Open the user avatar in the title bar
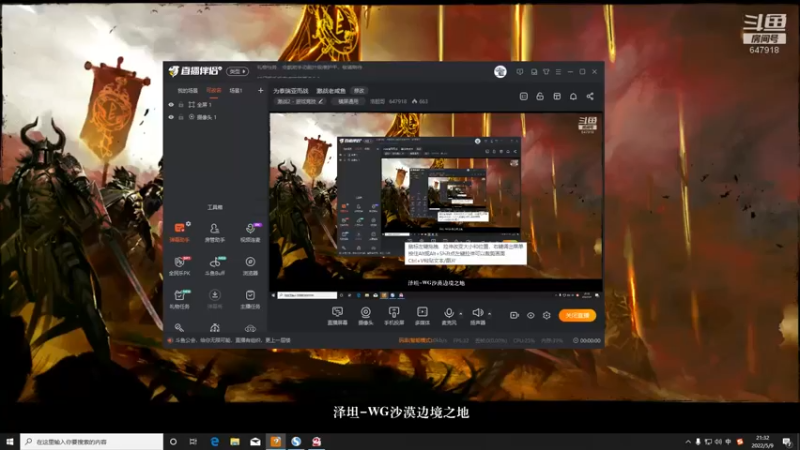The height and width of the screenshot is (450, 800). 500,71
